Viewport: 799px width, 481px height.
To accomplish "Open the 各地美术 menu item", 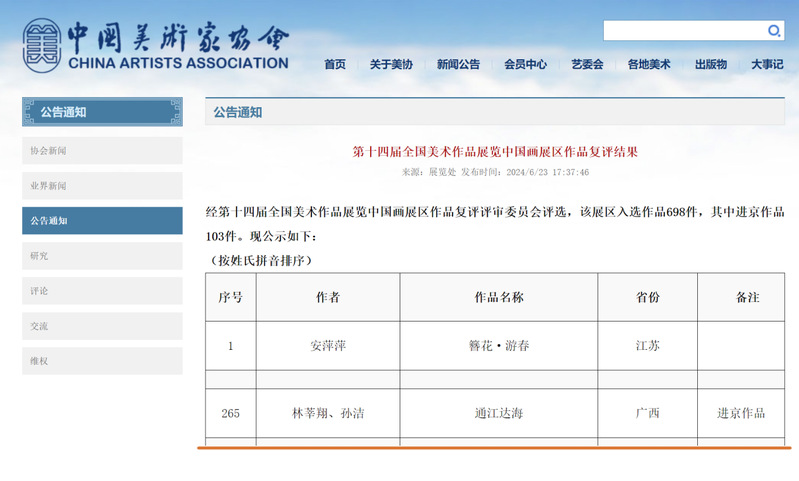I will 649,64.
